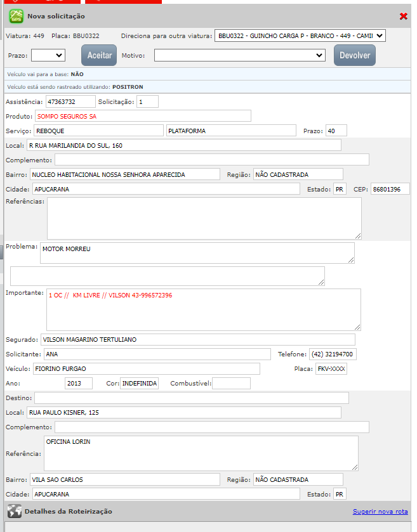Click the Assistência number field
Viewport: 417px width, 532px height.
(70, 101)
